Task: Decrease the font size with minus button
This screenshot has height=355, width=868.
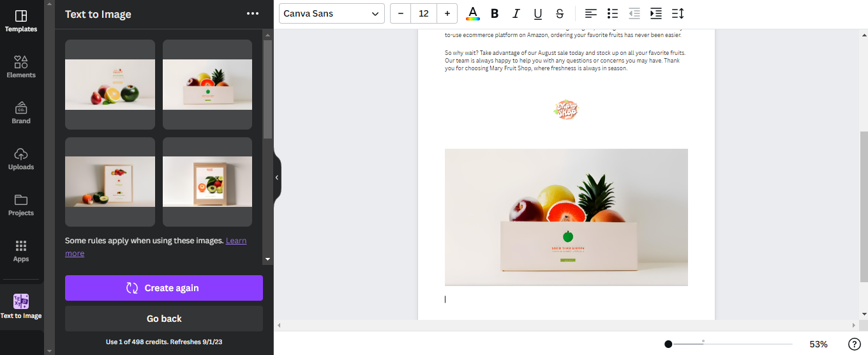Action: 401,13
